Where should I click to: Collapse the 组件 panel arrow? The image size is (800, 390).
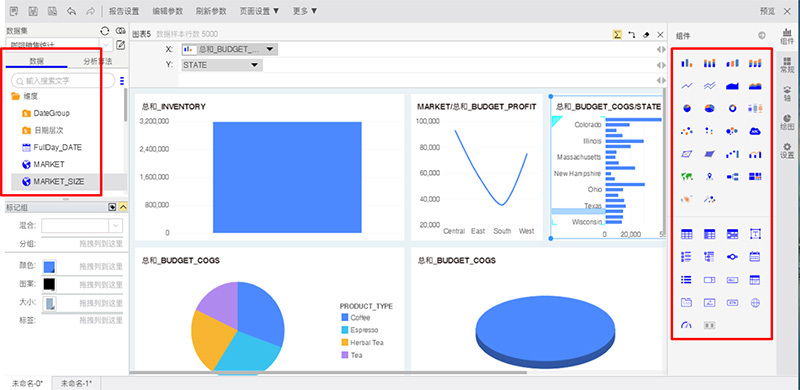tap(762, 35)
